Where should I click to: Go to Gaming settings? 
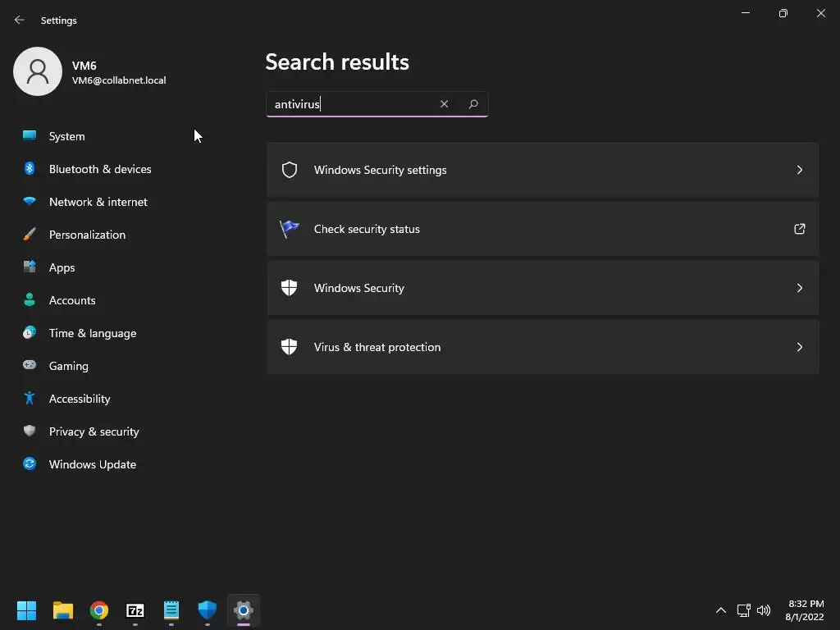pos(69,366)
